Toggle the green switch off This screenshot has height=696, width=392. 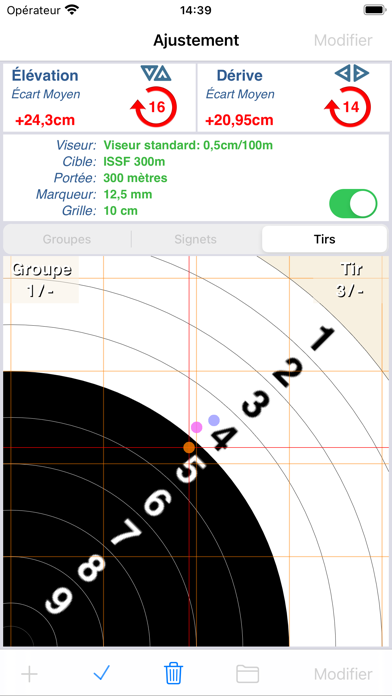coord(353,204)
